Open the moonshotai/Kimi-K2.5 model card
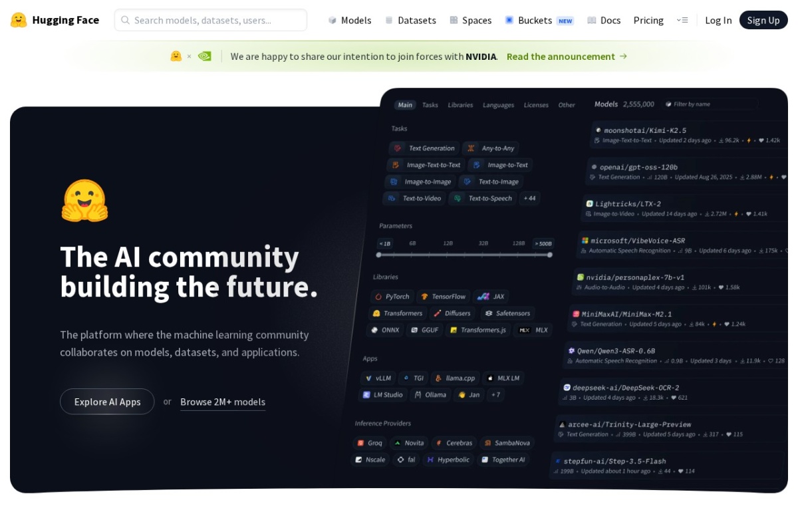This screenshot has height=532, width=798. 689,135
